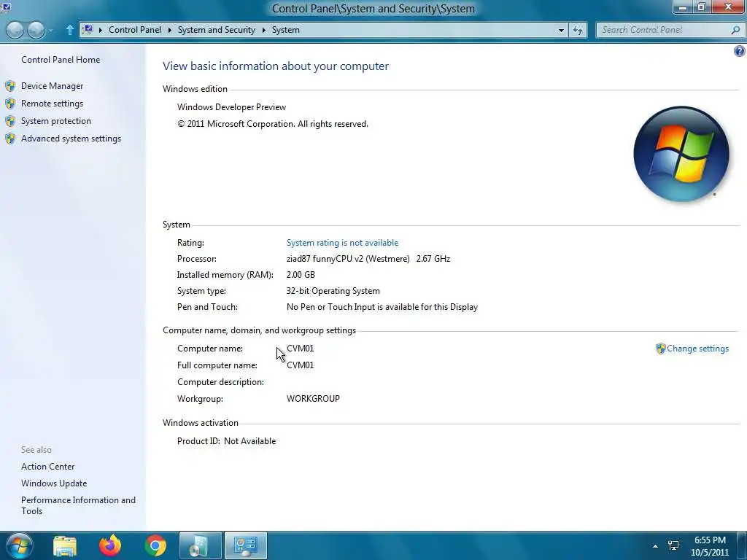Open Device Manager from the sidebar
Image resolution: width=747 pixels, height=560 pixels.
pos(52,86)
